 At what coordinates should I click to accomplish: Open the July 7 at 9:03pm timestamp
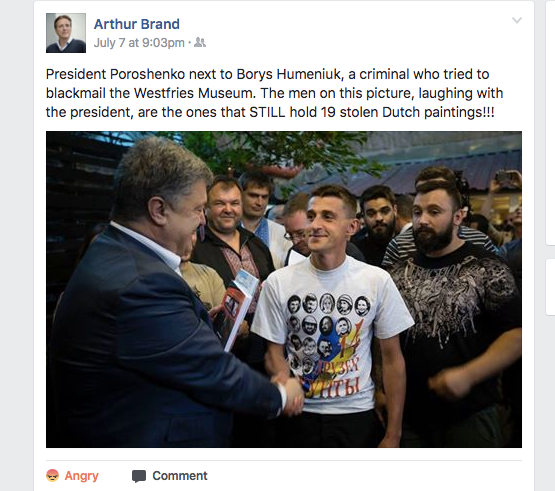pyautogui.click(x=139, y=43)
